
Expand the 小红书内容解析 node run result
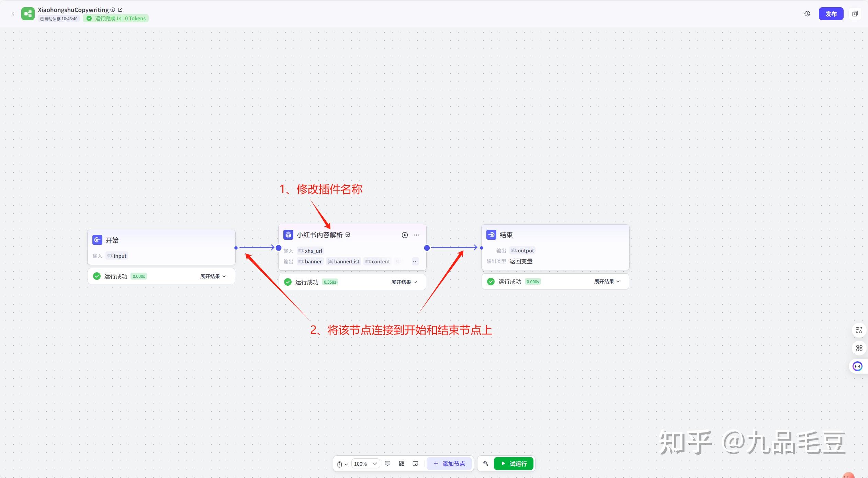click(x=404, y=282)
